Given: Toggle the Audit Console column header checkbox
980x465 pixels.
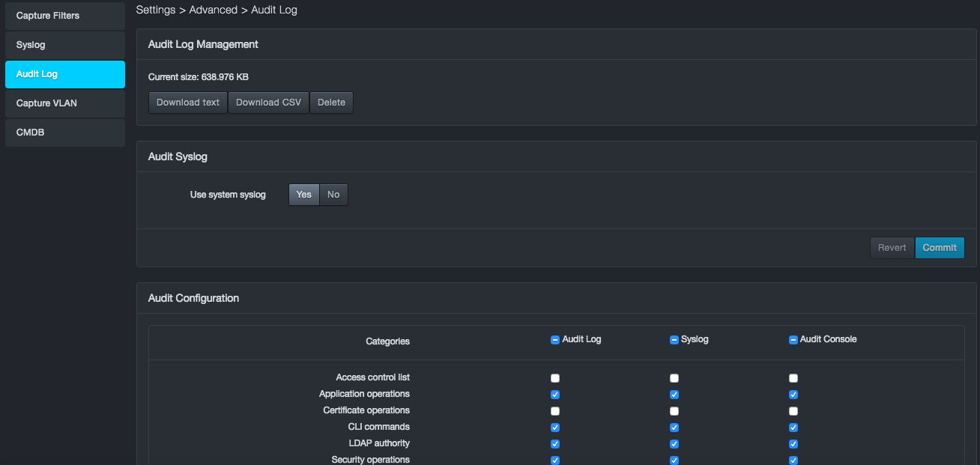Looking at the screenshot, I should pyautogui.click(x=793, y=340).
